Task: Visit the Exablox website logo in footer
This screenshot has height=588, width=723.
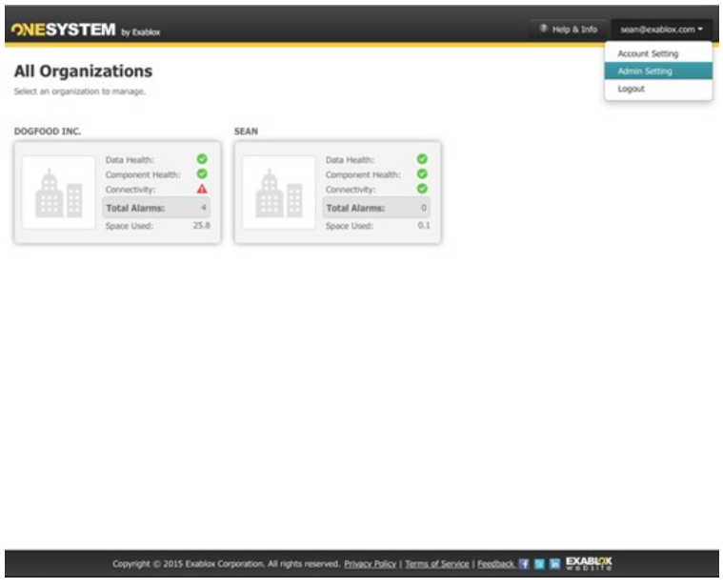Action: coord(589,563)
